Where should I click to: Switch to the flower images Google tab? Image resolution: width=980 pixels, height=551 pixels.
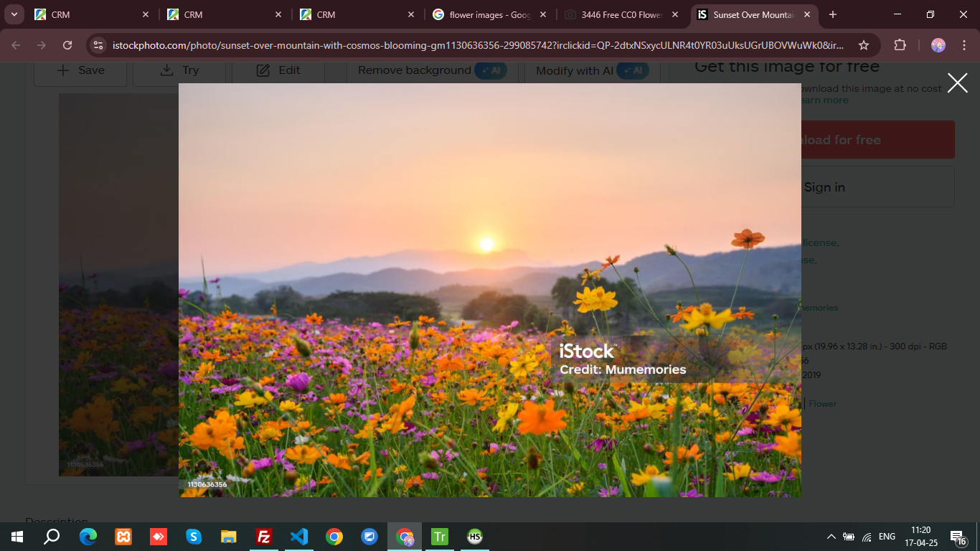point(490,14)
